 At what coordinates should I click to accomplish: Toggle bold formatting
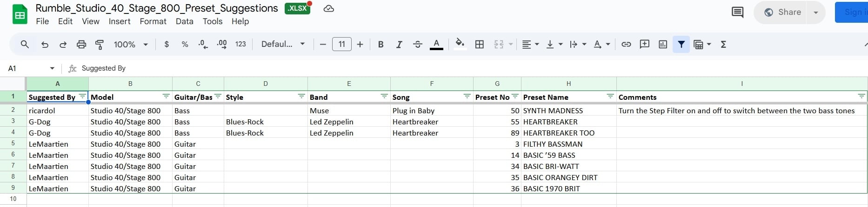pos(381,44)
